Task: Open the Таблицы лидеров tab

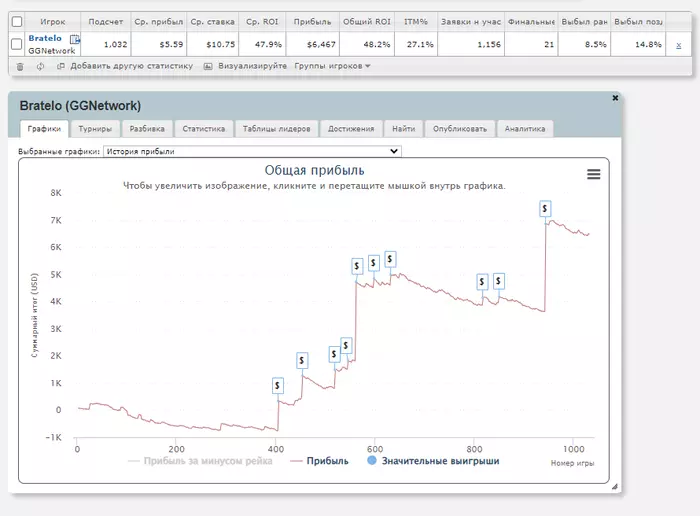Action: click(x=276, y=129)
